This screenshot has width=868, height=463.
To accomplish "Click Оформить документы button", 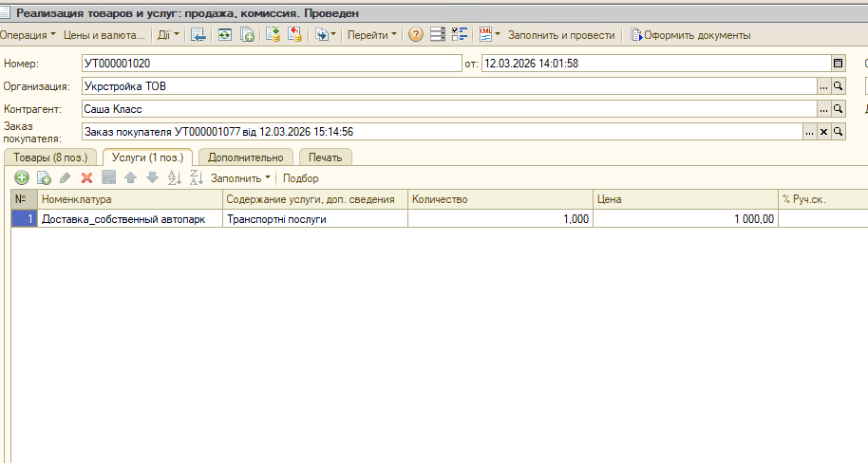I will pos(690,35).
